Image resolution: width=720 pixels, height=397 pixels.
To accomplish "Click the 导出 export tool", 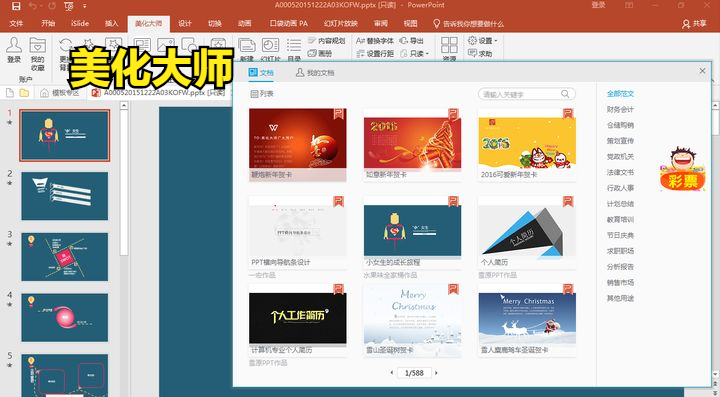I will [x=411, y=41].
